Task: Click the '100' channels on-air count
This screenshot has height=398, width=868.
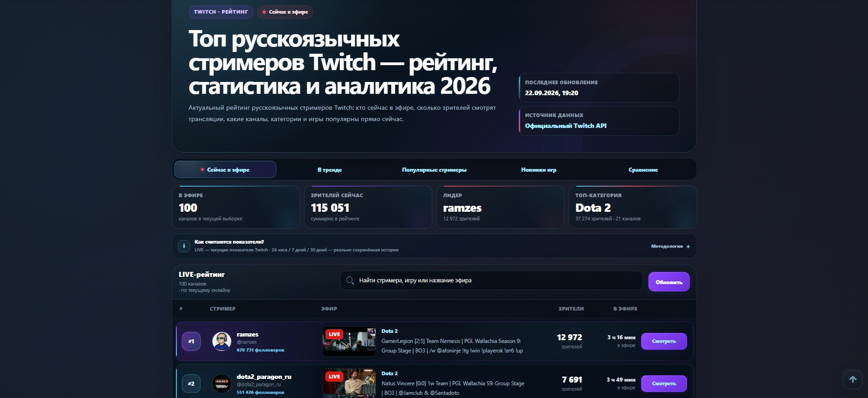Action: (x=188, y=208)
